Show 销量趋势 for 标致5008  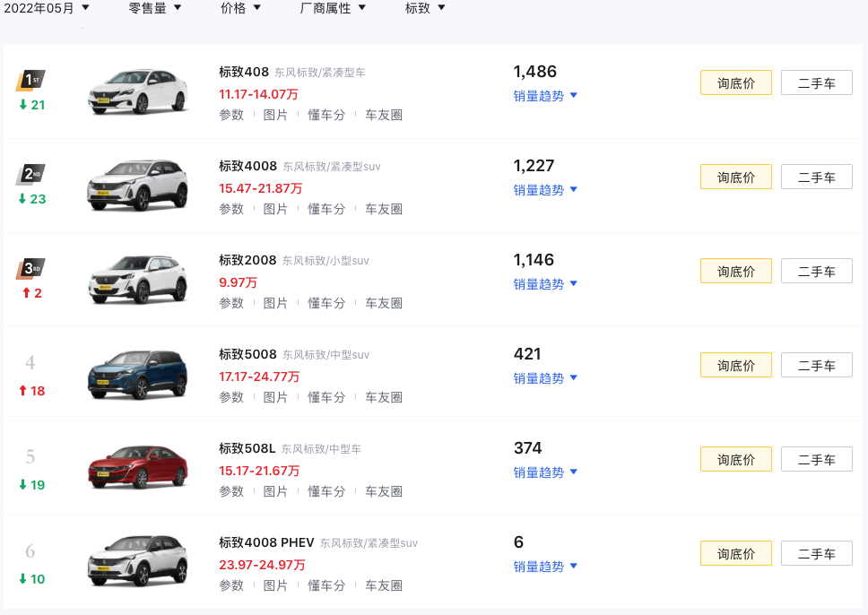[x=545, y=378]
